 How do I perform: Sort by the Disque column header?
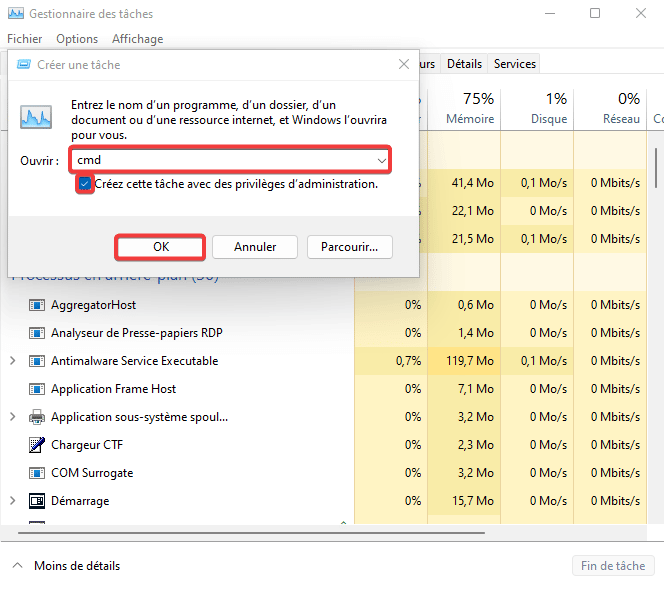537,109
